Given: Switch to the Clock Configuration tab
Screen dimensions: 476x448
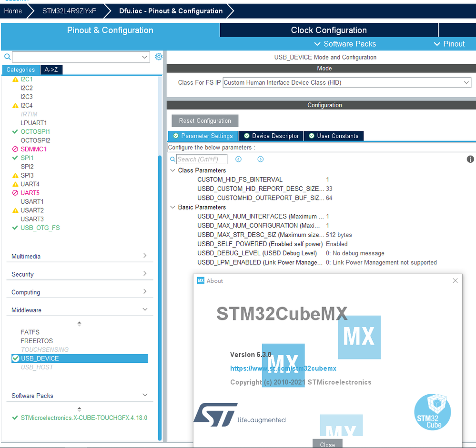Looking at the screenshot, I should point(329,30).
